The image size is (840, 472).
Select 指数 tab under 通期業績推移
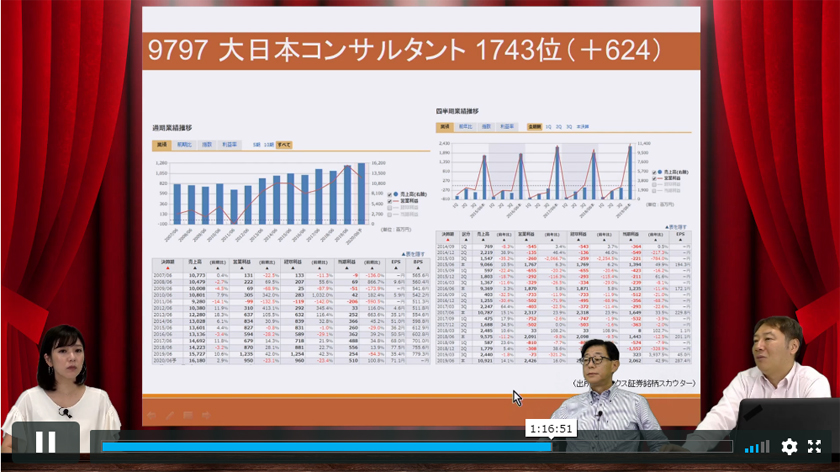coord(207,145)
